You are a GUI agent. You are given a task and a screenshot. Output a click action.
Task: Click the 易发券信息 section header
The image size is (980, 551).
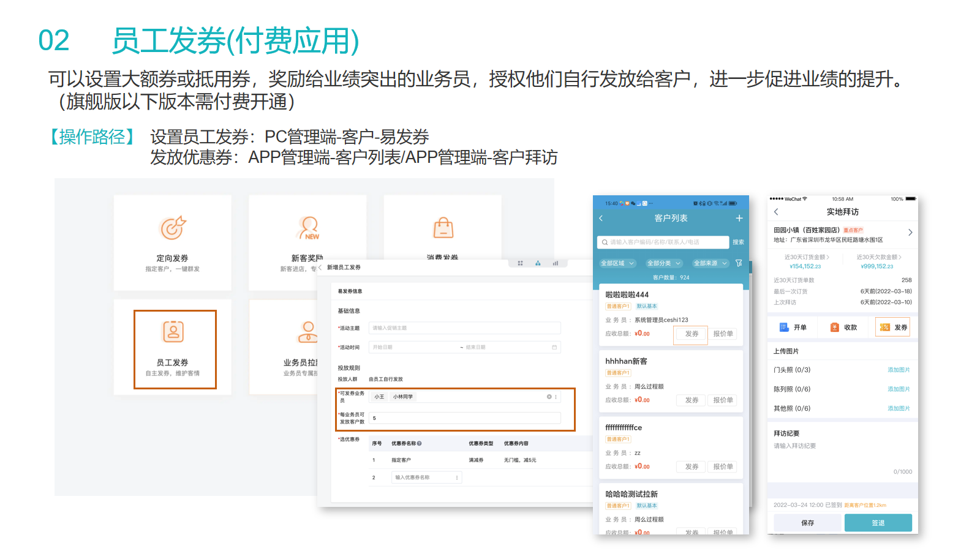[350, 291]
